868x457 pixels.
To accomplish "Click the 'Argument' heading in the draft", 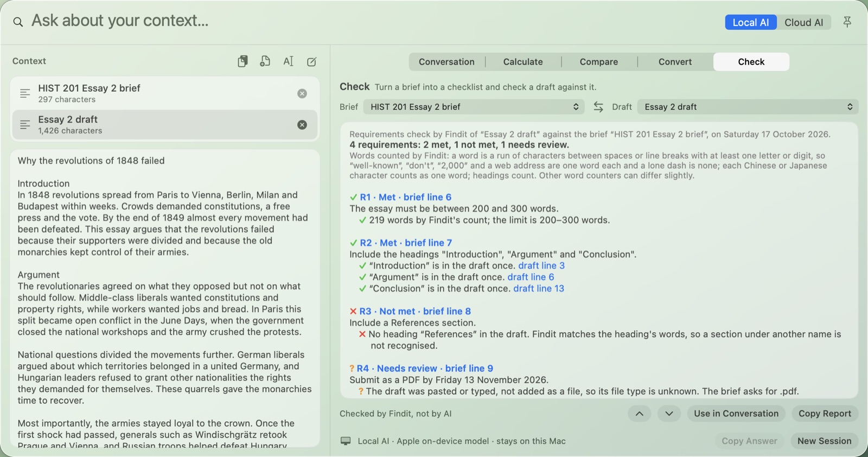I will click(x=39, y=275).
